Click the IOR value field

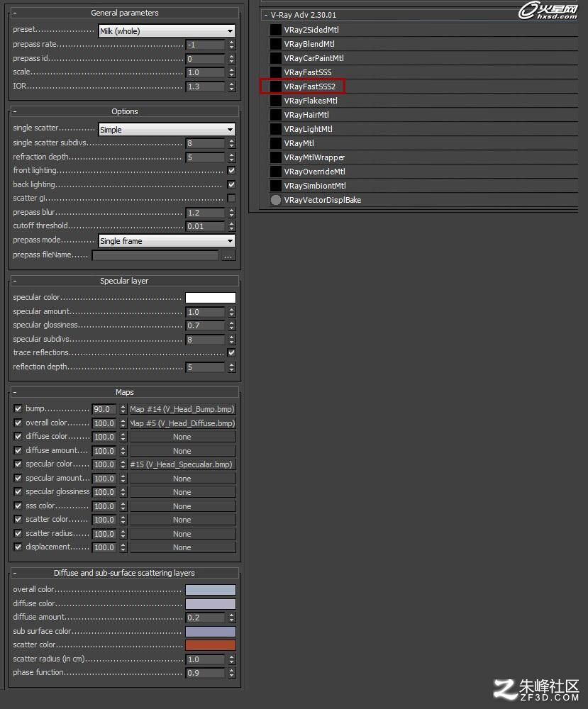(x=206, y=86)
